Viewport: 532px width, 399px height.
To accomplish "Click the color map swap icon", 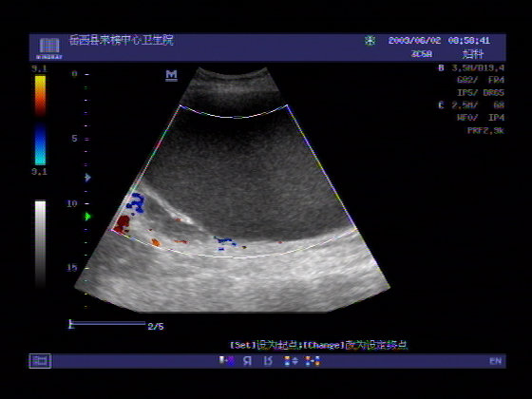I will tap(313, 361).
